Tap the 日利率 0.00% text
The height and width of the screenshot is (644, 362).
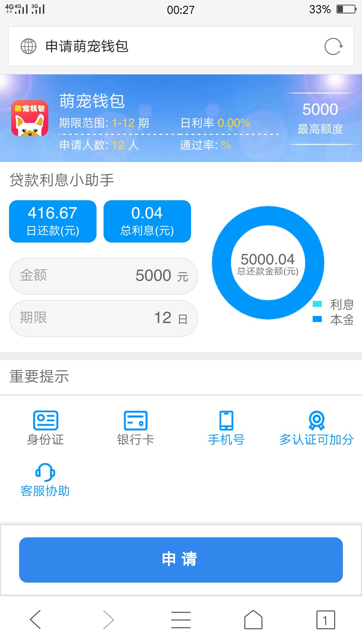215,123
